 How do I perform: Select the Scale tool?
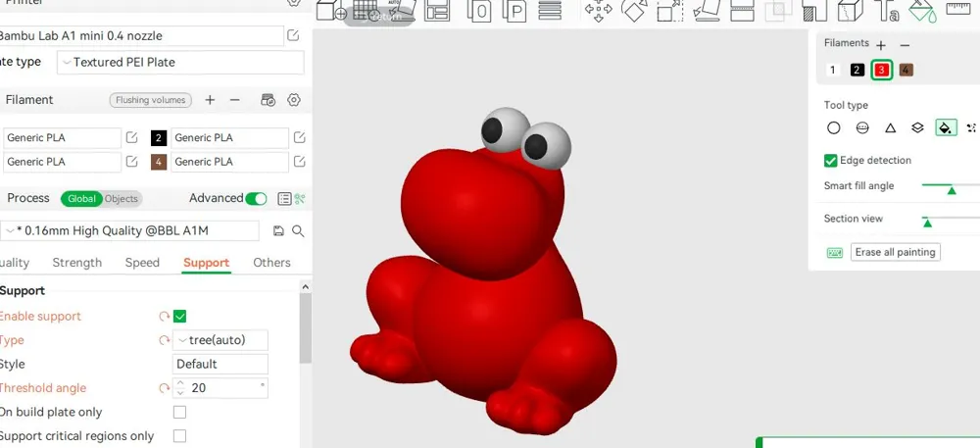(x=670, y=11)
